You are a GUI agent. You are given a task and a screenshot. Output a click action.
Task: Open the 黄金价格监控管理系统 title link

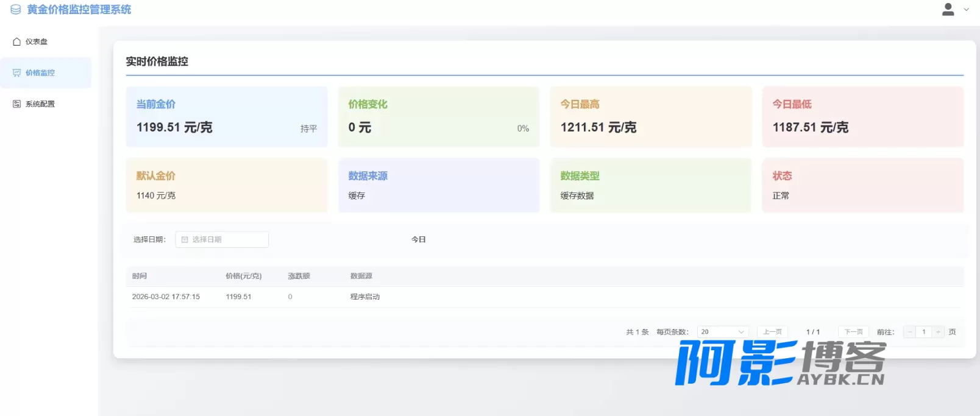(79, 10)
